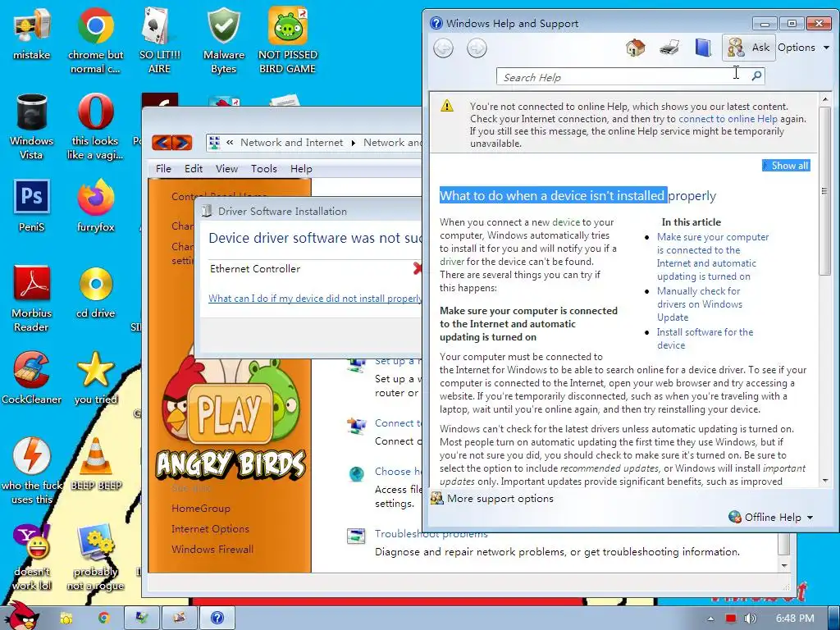Open the Help menu in Control Panel
The height and width of the screenshot is (630, 840).
point(301,169)
